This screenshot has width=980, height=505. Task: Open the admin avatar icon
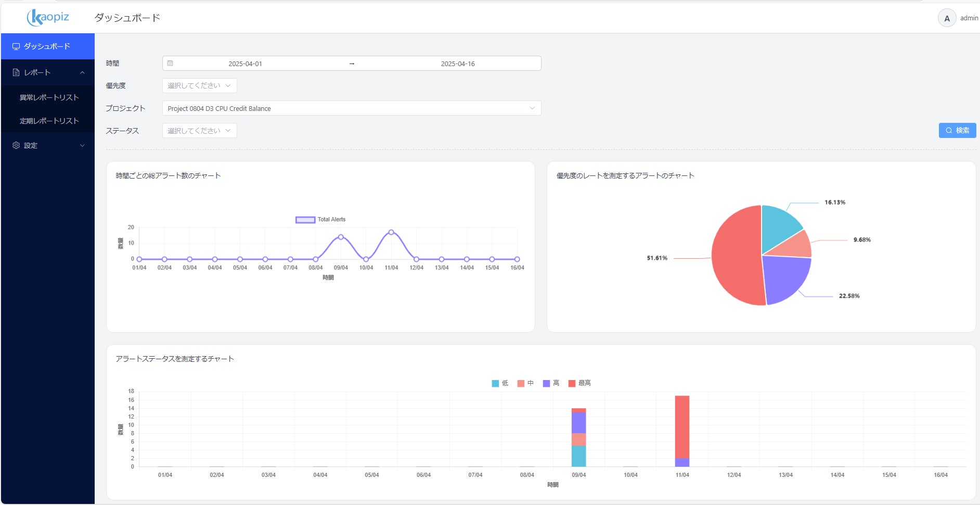[x=947, y=18]
